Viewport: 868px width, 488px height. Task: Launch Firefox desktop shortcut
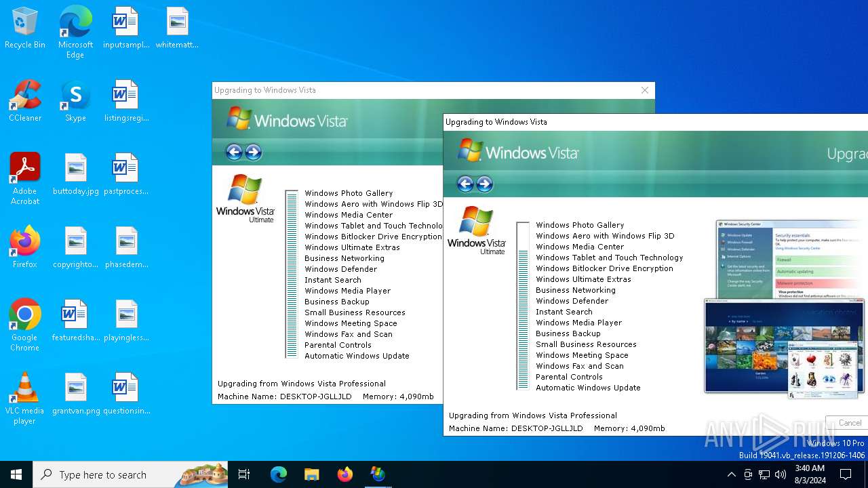point(25,248)
